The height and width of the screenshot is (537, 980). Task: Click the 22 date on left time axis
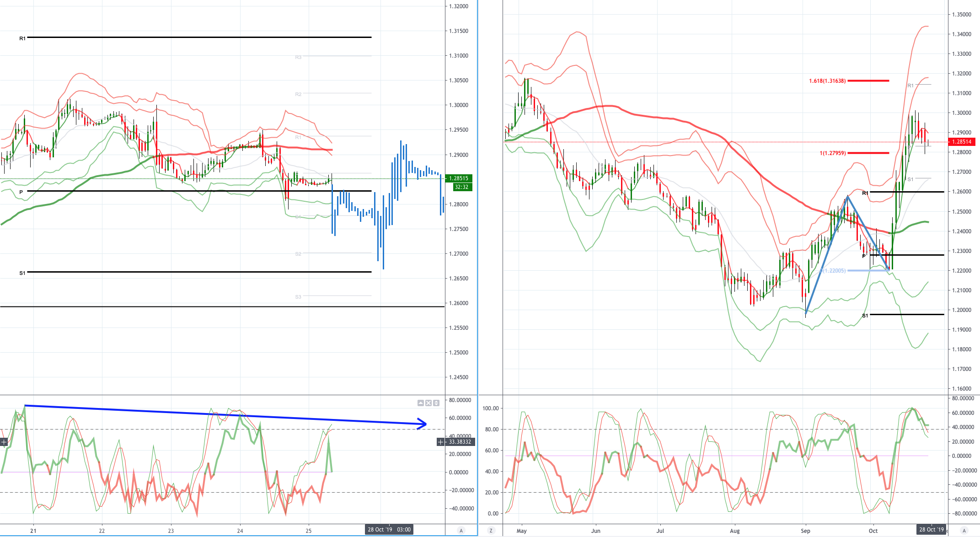coord(102,531)
